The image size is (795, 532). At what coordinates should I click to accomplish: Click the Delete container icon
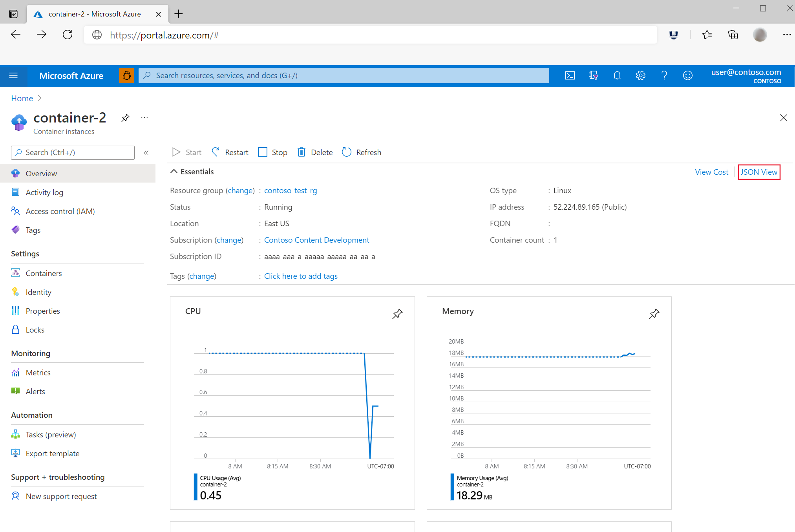(x=302, y=152)
